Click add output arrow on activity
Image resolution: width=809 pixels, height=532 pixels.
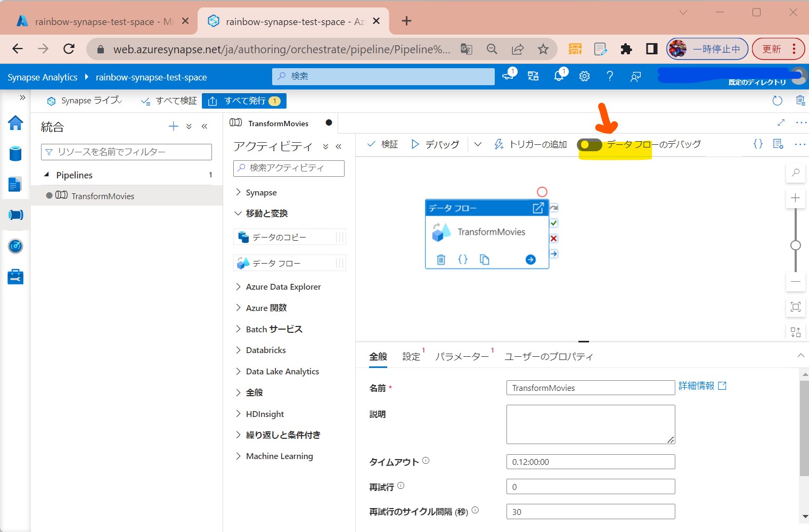click(530, 259)
